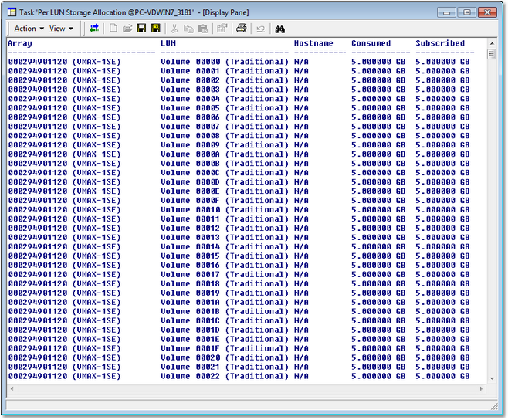The width and height of the screenshot is (508, 420).
Task: Click Consumed value in the Volume 0000B row
Action: [x=378, y=164]
